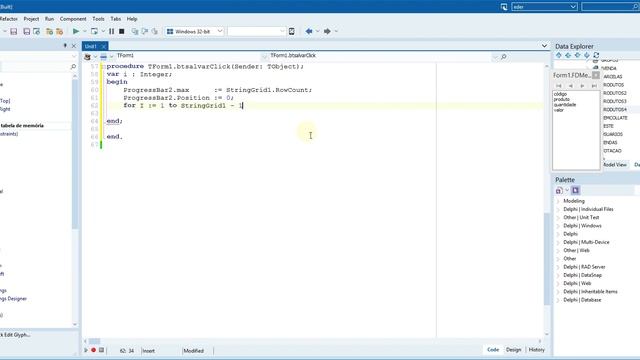Click the macro play triangle in status bar
Viewport: 640px width, 360px height.
pyautogui.click(x=86, y=350)
